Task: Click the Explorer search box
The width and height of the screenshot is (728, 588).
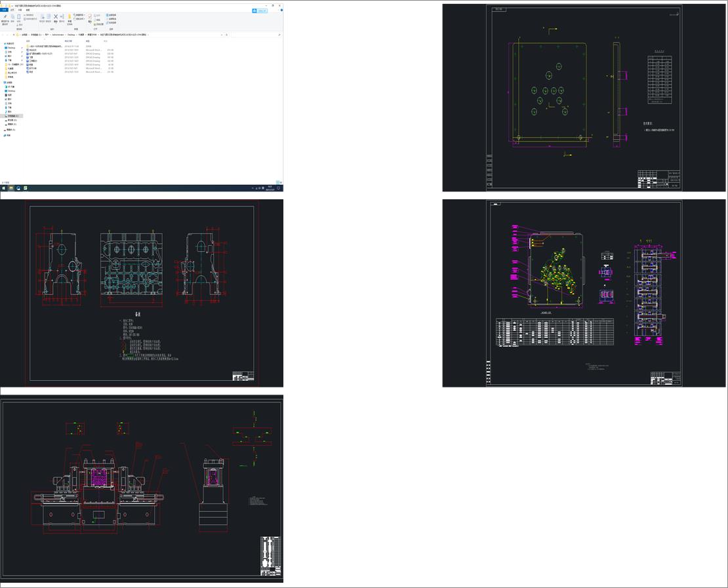Action: [255, 35]
